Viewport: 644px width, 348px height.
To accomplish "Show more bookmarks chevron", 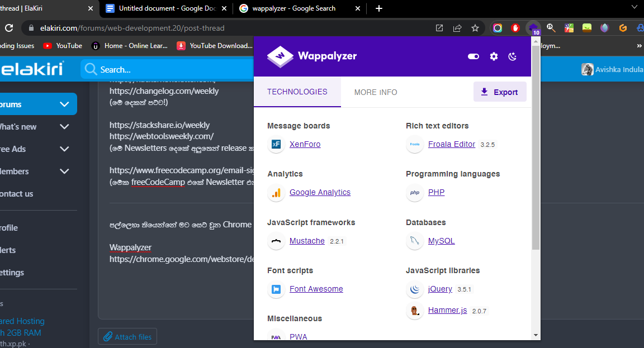I will click(x=639, y=46).
